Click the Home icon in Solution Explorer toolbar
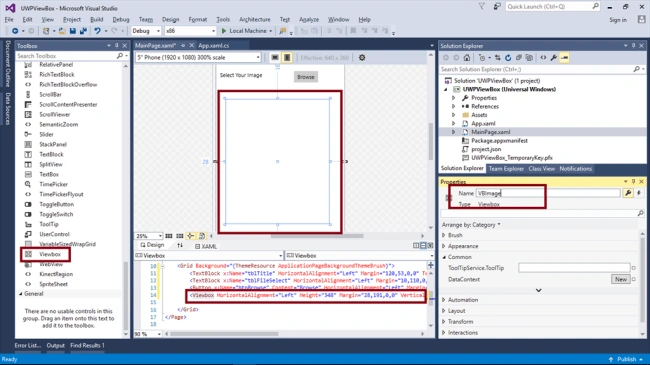This screenshot has height=365, width=650. [x=467, y=58]
